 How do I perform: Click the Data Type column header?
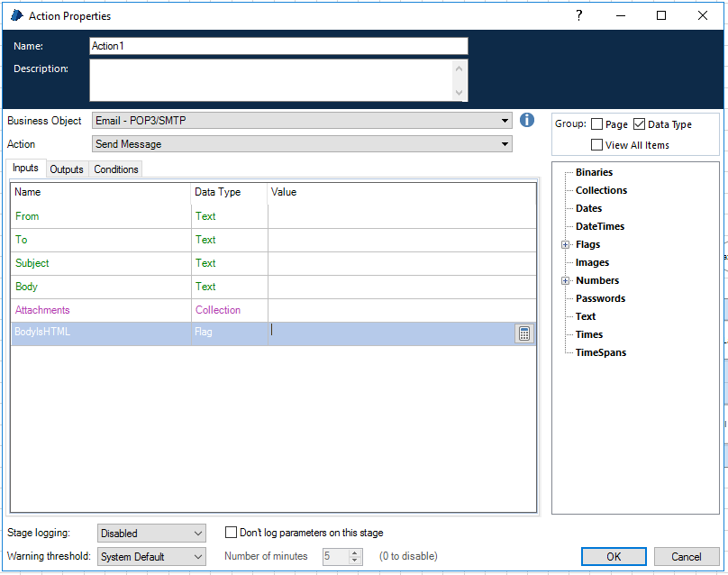coord(230,192)
